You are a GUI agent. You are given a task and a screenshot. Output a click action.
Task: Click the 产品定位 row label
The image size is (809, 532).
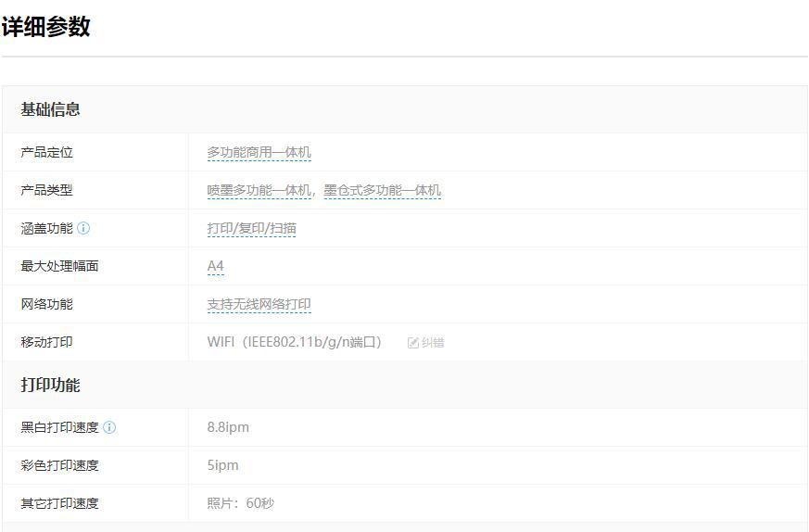(x=47, y=152)
